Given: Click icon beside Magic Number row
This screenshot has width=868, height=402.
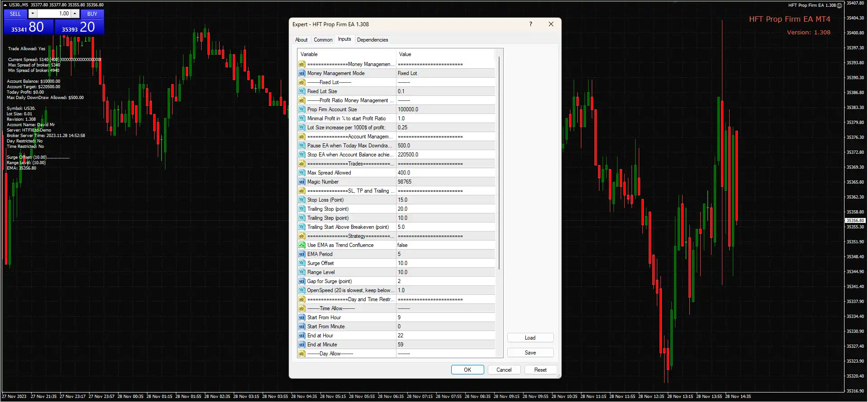Looking at the screenshot, I should [x=302, y=182].
